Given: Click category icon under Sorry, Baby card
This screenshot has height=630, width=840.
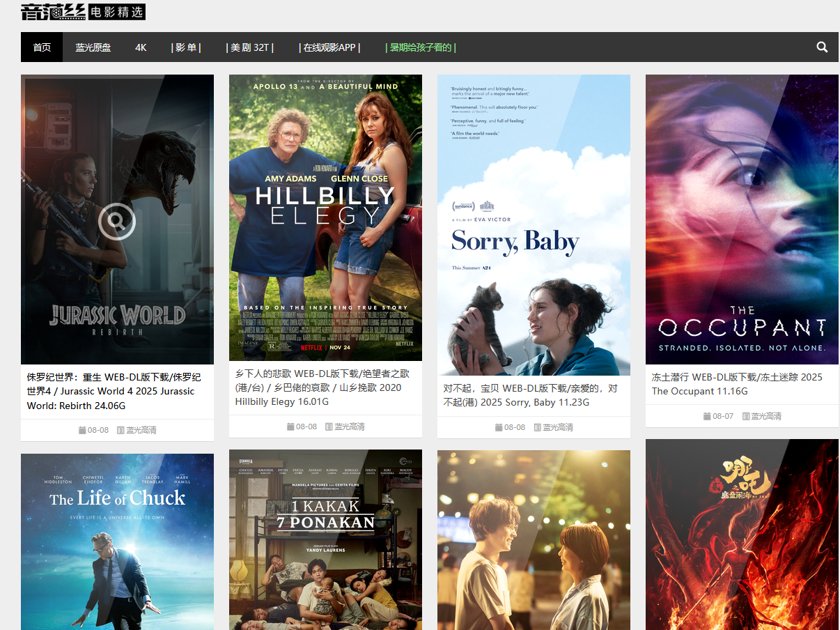Looking at the screenshot, I should (x=538, y=427).
